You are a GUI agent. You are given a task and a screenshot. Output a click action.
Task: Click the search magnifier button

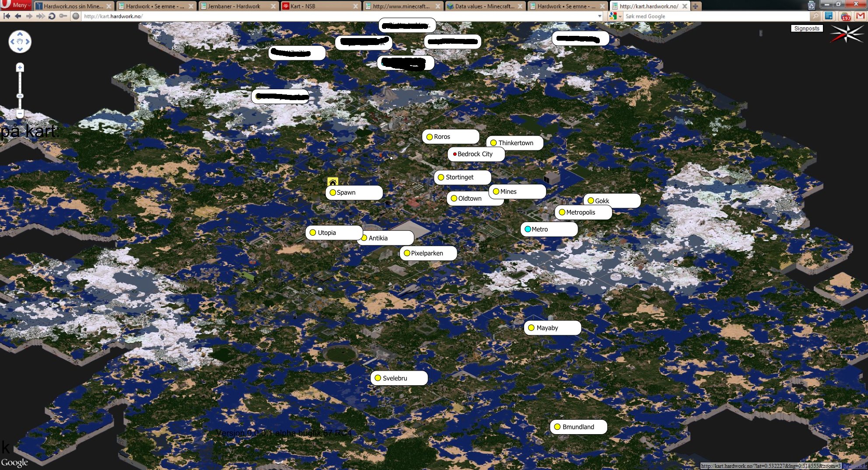tap(815, 16)
